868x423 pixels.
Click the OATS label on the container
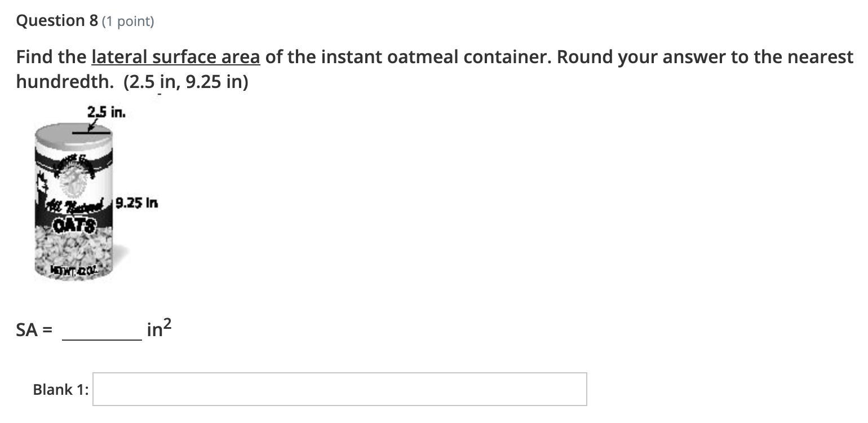tap(74, 226)
